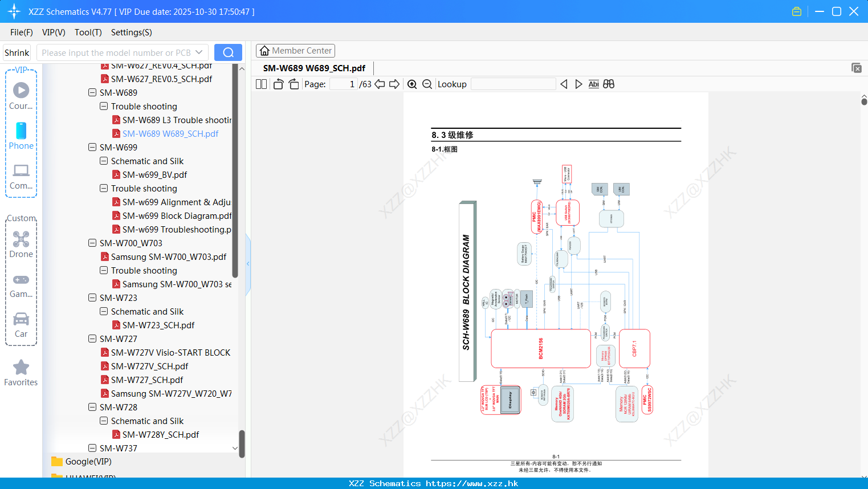Image resolution: width=868 pixels, height=489 pixels.
Task: Collapse the SM-W727 tree node
Action: click(92, 339)
